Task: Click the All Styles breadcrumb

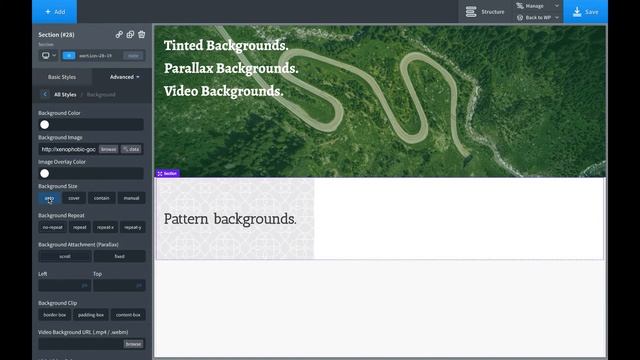Action: pos(65,94)
